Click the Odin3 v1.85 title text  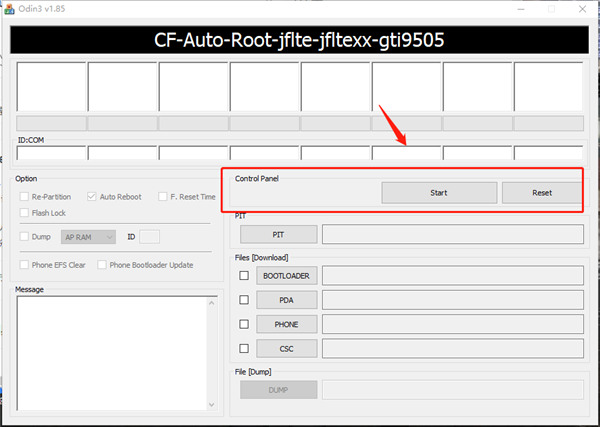[x=42, y=8]
